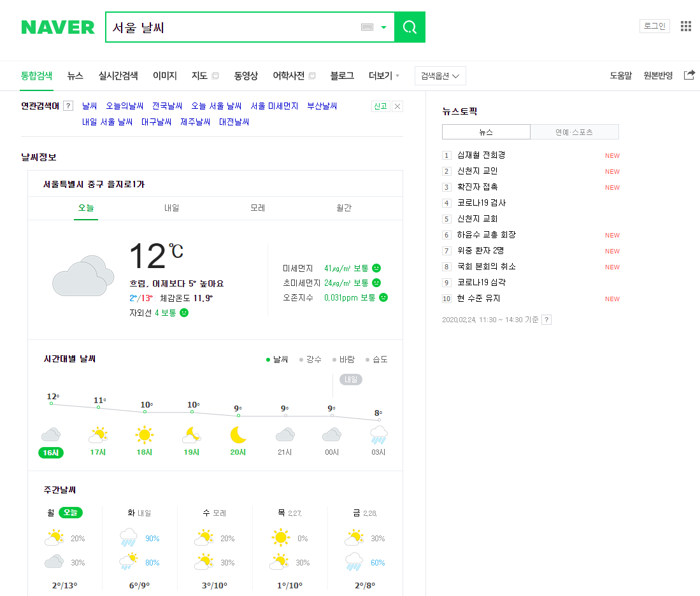Click related search 내일 서울 날씨

pos(107,122)
